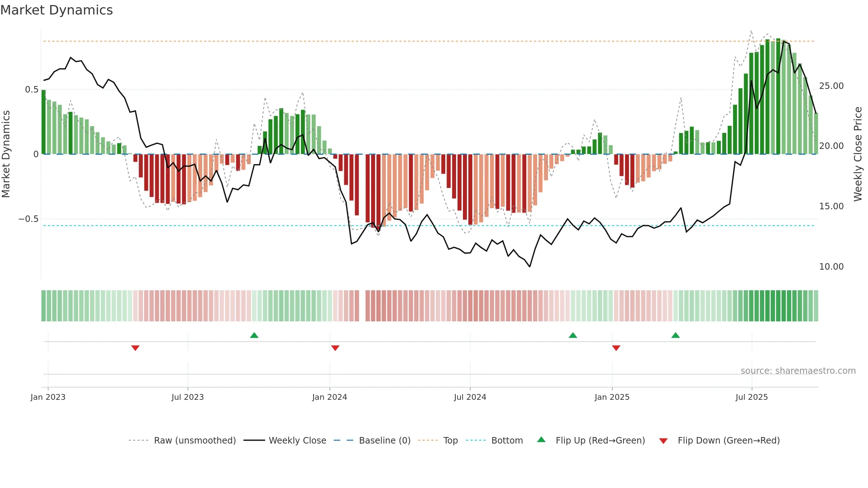The width and height of the screenshot is (868, 488).
Task: Toggle the Bottom legend entry
Action: coord(494,440)
